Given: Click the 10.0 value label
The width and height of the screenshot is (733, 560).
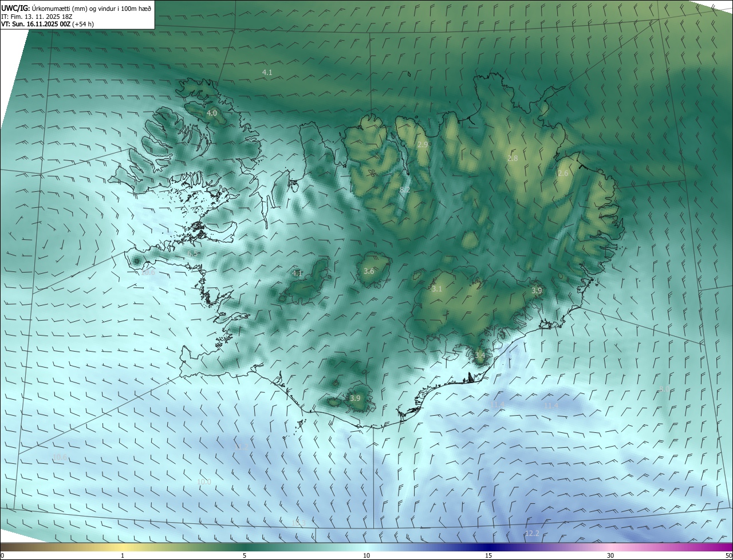Looking at the screenshot, I should tap(204, 482).
